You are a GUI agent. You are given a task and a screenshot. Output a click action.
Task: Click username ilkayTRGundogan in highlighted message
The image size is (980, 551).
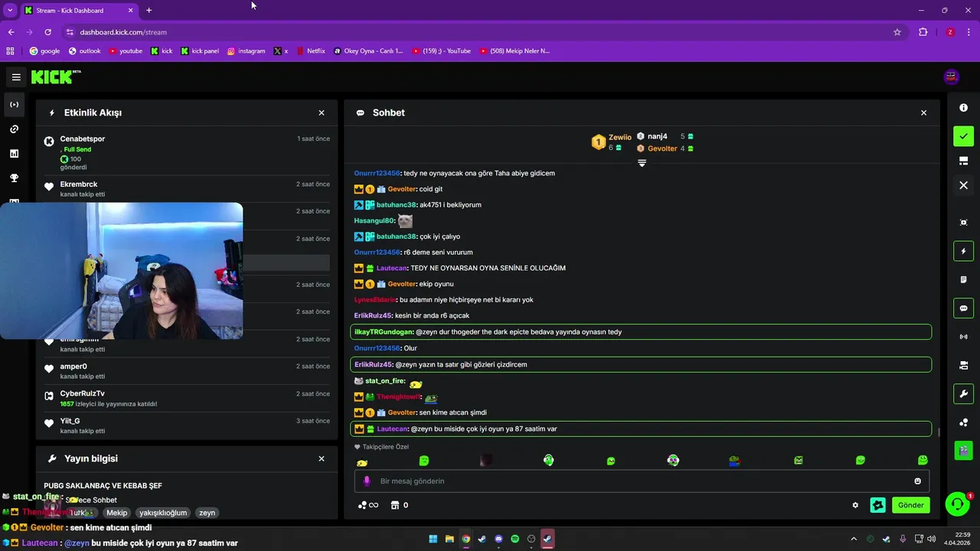click(383, 332)
